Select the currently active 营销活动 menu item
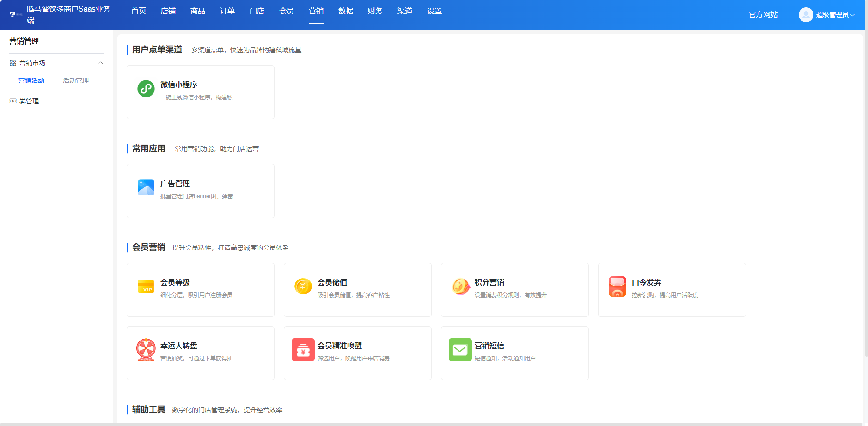The image size is (868, 426). (31, 80)
